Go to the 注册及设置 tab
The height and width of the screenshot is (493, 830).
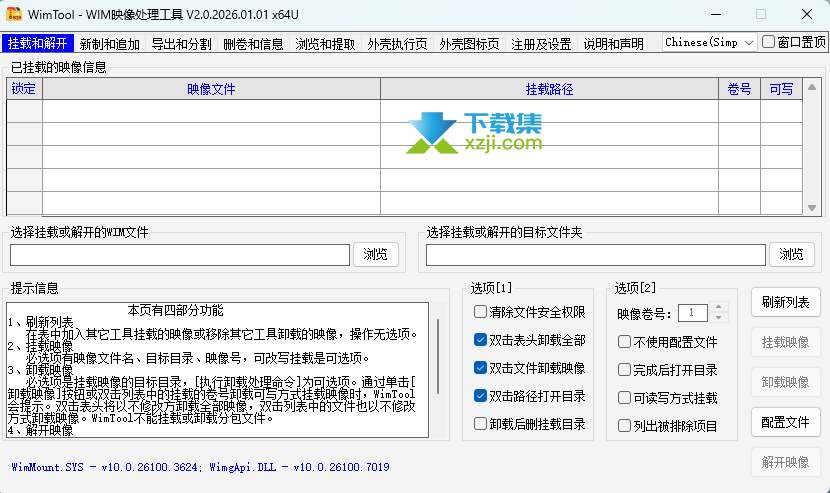pos(541,44)
